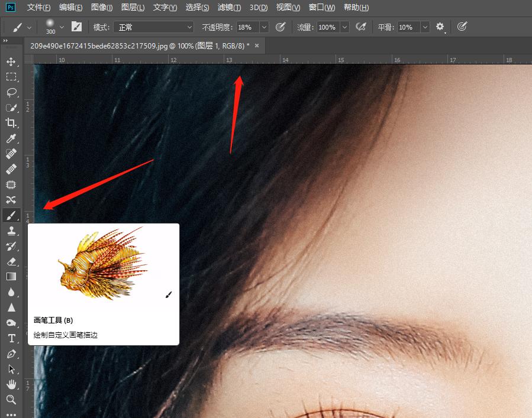Pick the Eyedropper tool

(x=11, y=138)
